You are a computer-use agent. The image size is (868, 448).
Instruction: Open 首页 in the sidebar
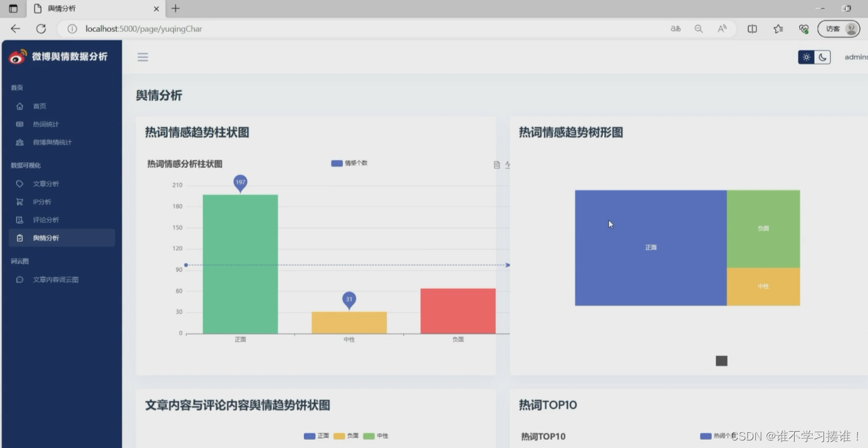coord(39,107)
